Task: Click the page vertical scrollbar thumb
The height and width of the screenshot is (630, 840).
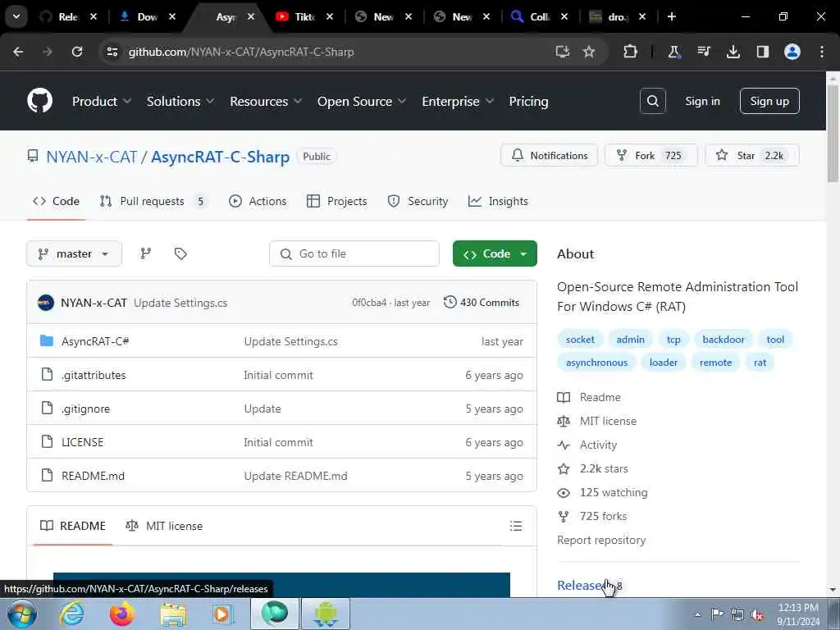Action: pyautogui.click(x=833, y=132)
